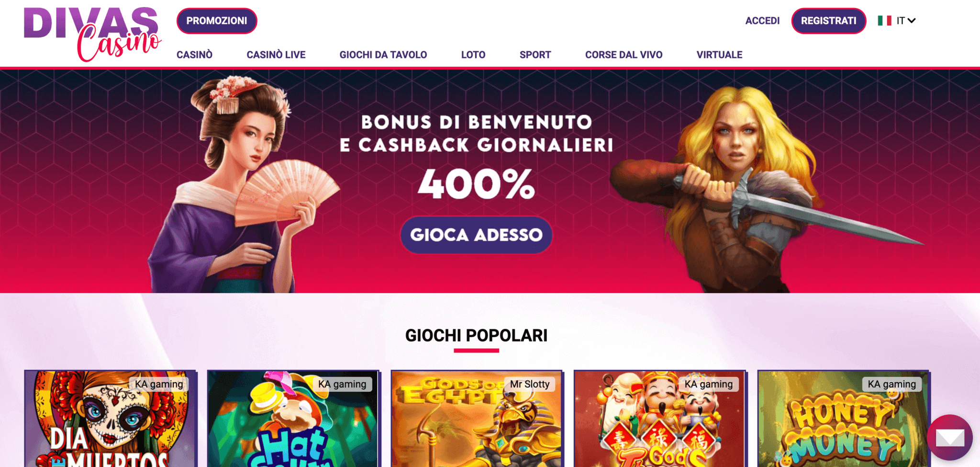Select Corse dal Vivo menu item
This screenshot has width=980, height=467.
tap(624, 55)
